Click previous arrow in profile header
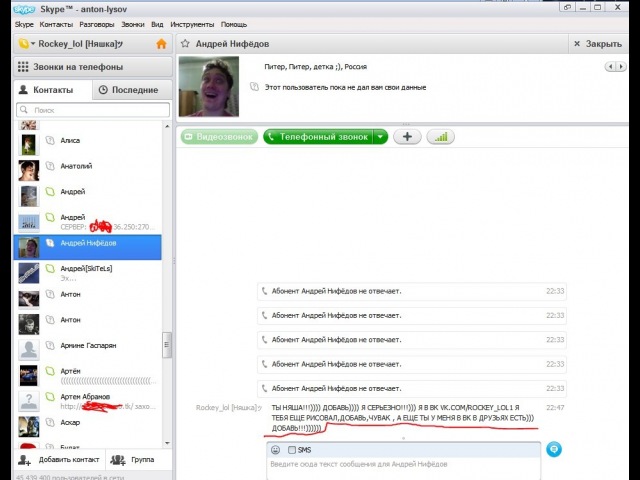Viewport: 640px width, 480px height. click(x=610, y=67)
